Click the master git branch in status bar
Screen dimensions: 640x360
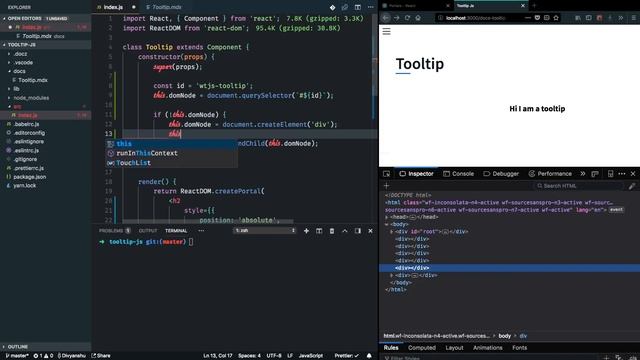pos(17,356)
